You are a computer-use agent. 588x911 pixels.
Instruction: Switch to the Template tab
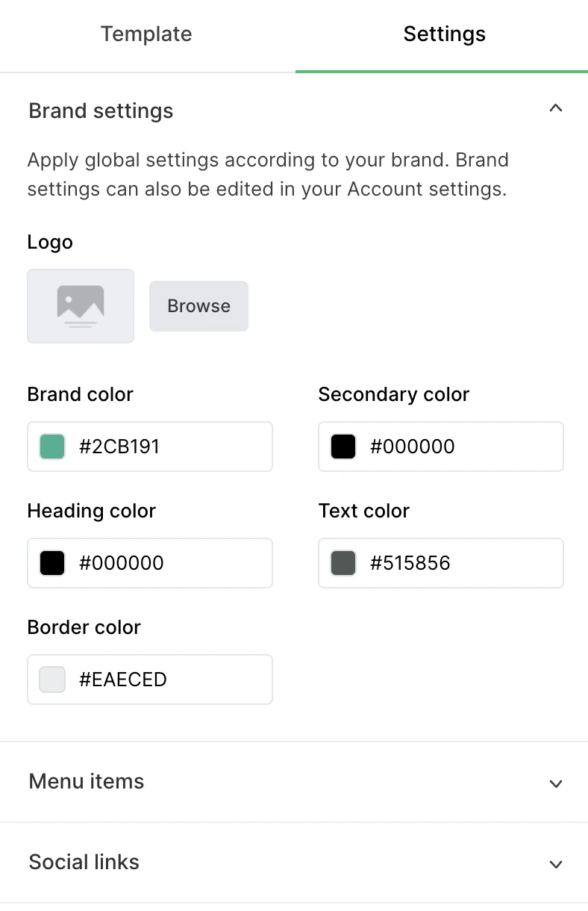[x=146, y=34]
